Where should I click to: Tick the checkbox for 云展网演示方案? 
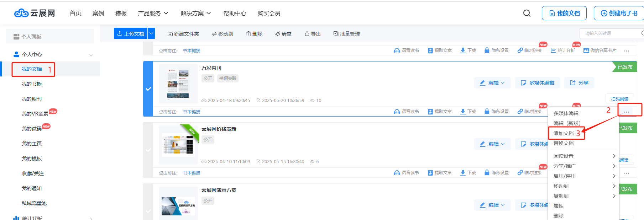tap(148, 211)
